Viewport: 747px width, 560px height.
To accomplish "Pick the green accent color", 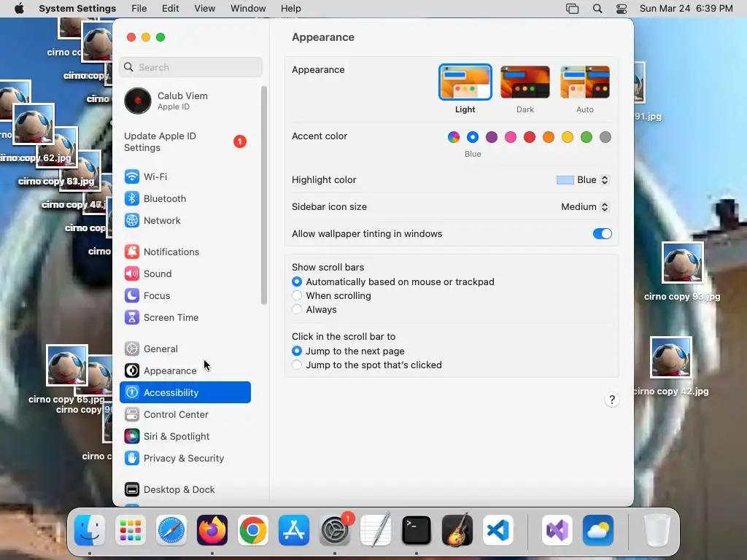I will point(587,137).
